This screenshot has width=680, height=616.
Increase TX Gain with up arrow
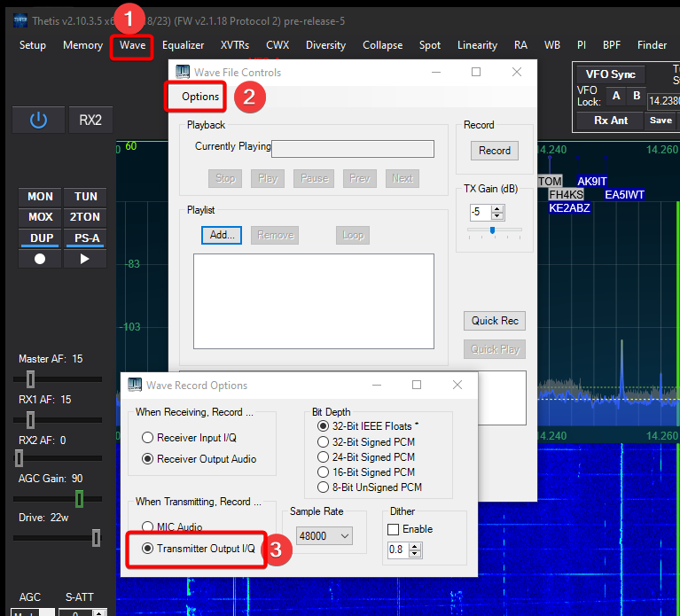(x=497, y=208)
